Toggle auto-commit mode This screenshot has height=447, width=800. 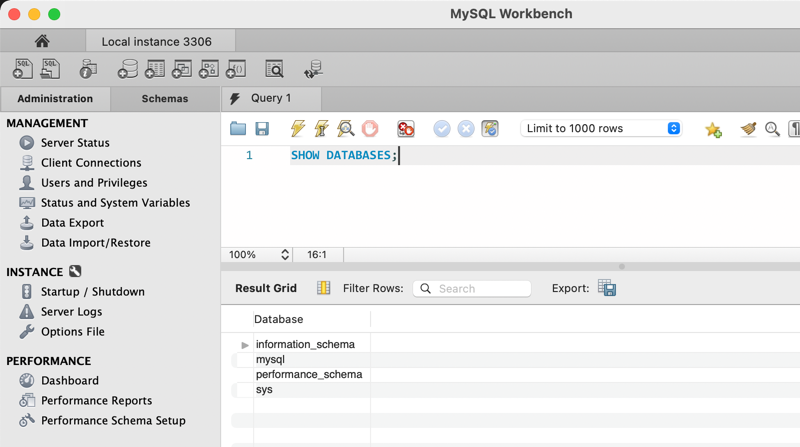click(490, 129)
